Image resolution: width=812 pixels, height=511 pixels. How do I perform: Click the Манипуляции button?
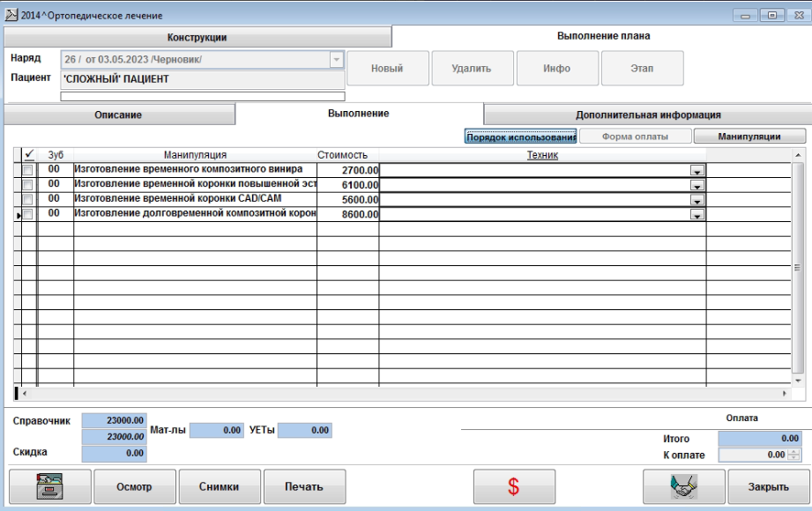pyautogui.click(x=749, y=137)
